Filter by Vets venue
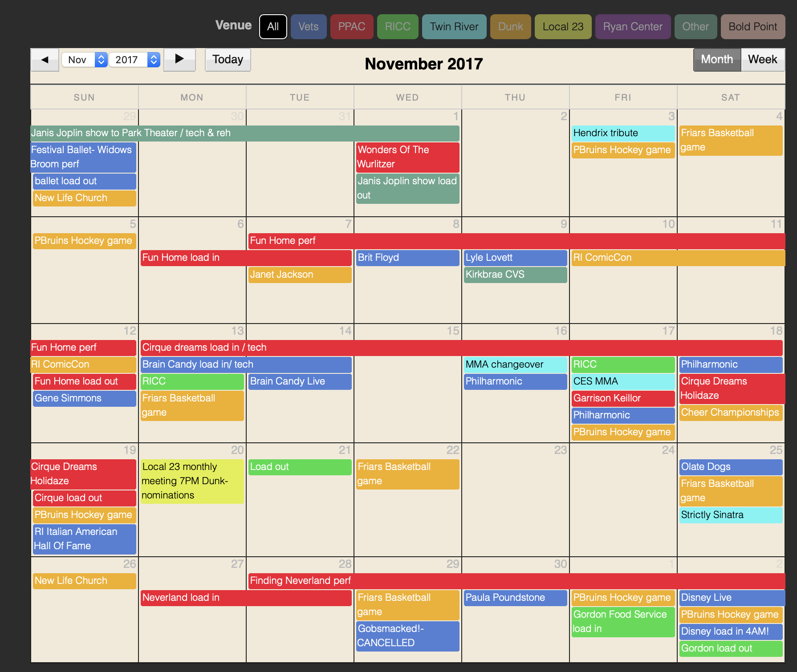The image size is (797, 672). (308, 27)
